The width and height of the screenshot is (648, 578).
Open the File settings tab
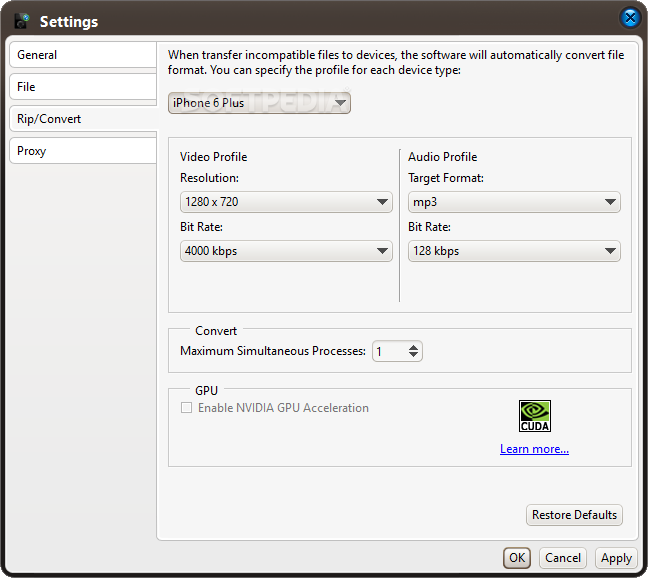pos(83,87)
